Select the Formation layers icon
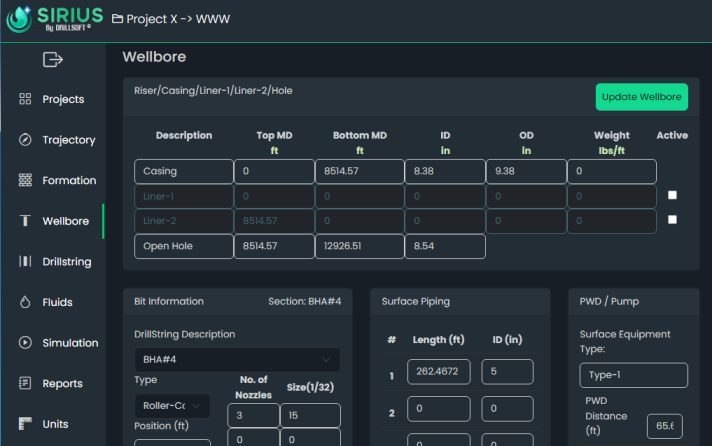The image size is (712, 446). 26,181
